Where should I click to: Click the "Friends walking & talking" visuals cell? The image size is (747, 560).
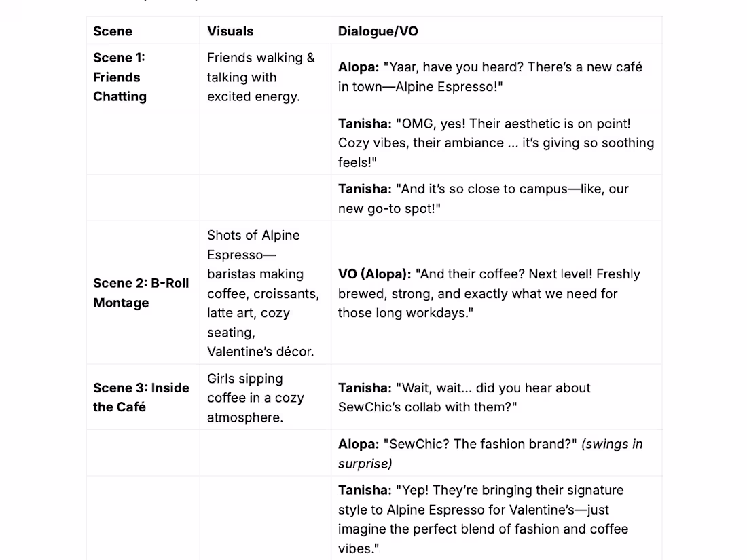[261, 77]
